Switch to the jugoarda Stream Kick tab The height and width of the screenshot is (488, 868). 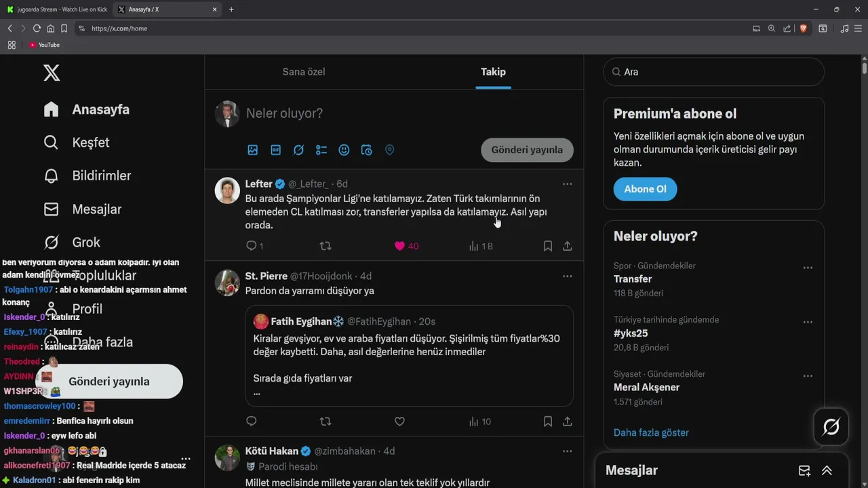pos(57,9)
